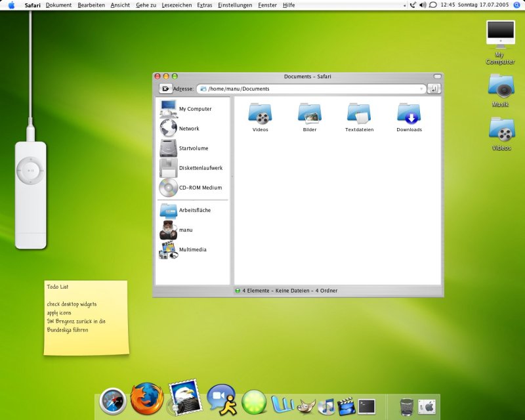Open the Extras menu

click(x=205, y=5)
